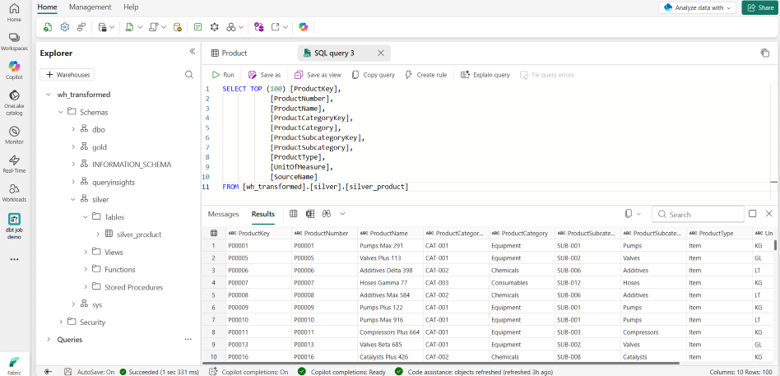Click Explain query
This screenshot has width=780, height=376.
[485, 75]
